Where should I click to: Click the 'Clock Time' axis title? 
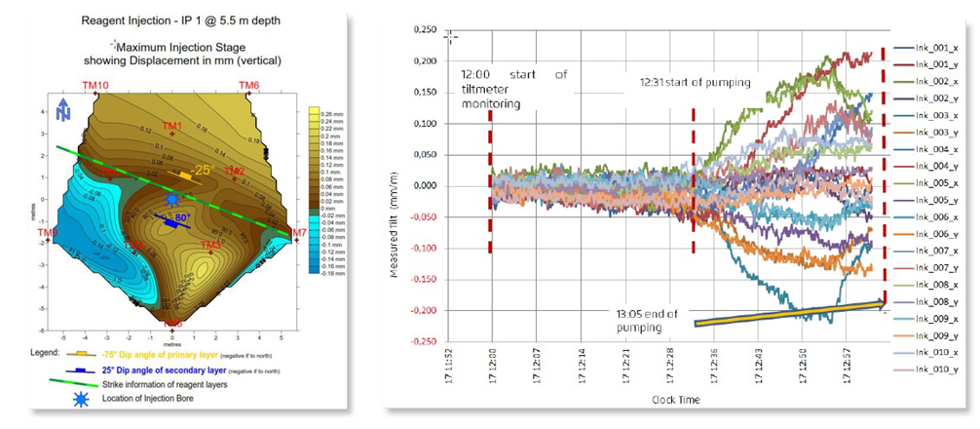point(670,401)
